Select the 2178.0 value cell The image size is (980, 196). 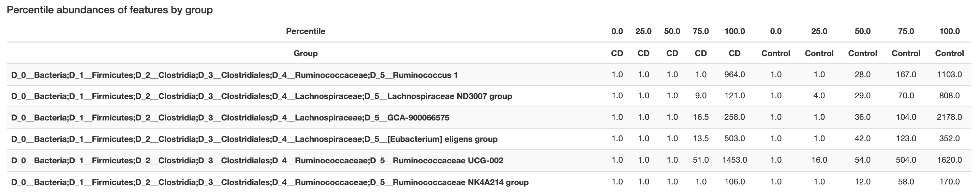point(949,117)
